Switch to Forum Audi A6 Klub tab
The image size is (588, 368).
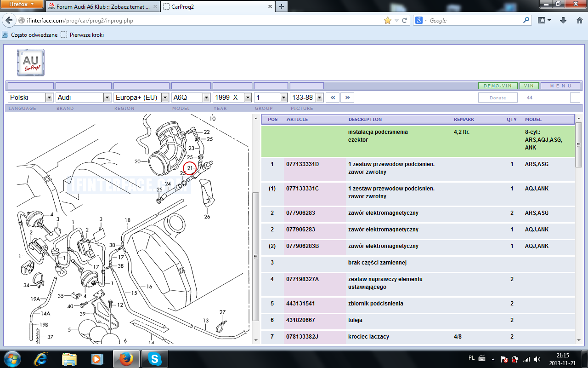pos(102,7)
